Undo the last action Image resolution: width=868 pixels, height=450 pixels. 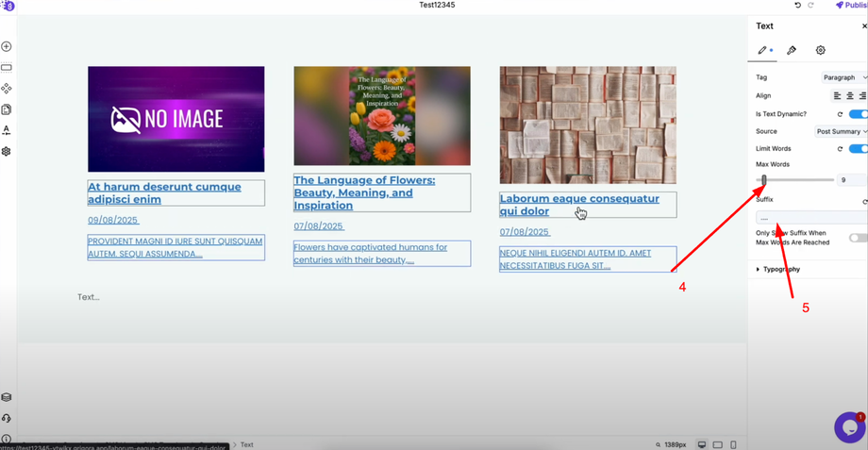pos(797,5)
